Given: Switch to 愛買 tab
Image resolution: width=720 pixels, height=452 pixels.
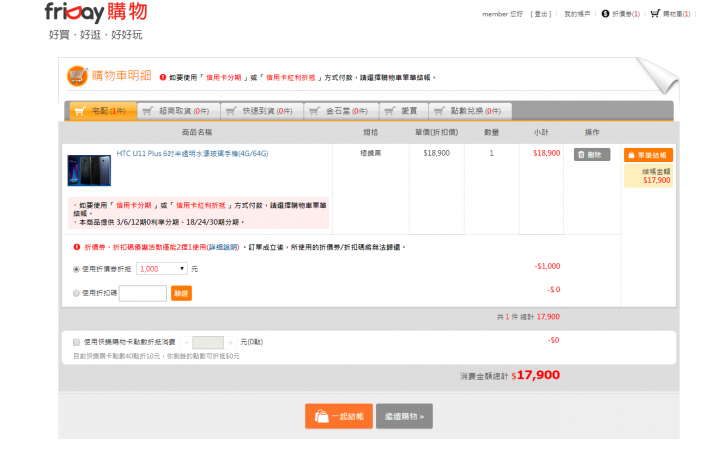Looking at the screenshot, I should (x=404, y=111).
